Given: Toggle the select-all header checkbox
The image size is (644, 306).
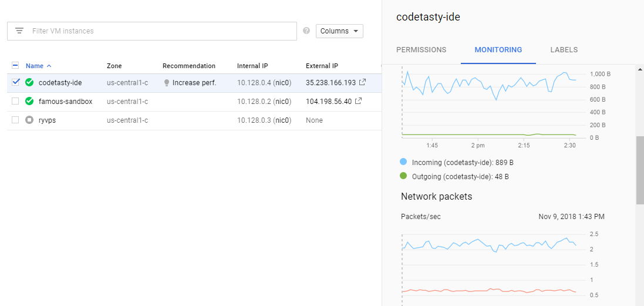Looking at the screenshot, I should click(x=16, y=65).
